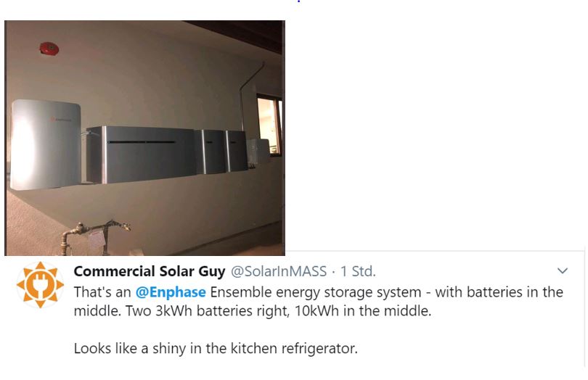
Task: Click the "Looks like a shiny" sentence
Action: [216, 348]
